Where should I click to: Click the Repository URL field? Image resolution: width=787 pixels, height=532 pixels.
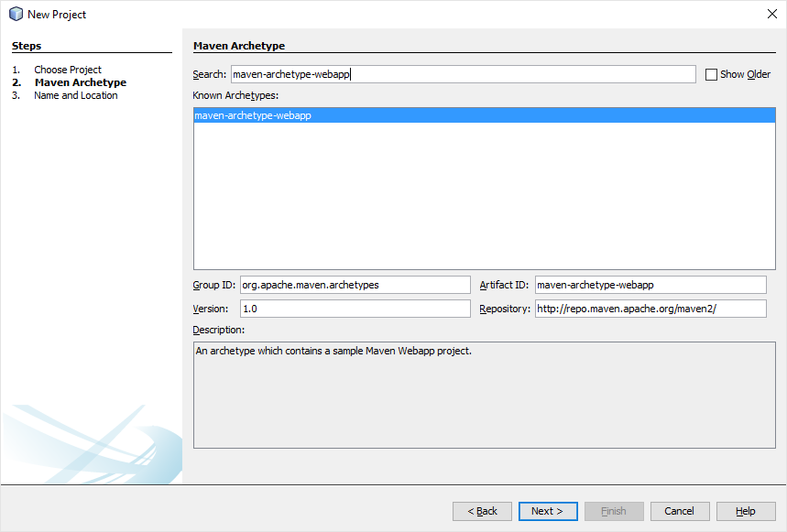point(650,309)
